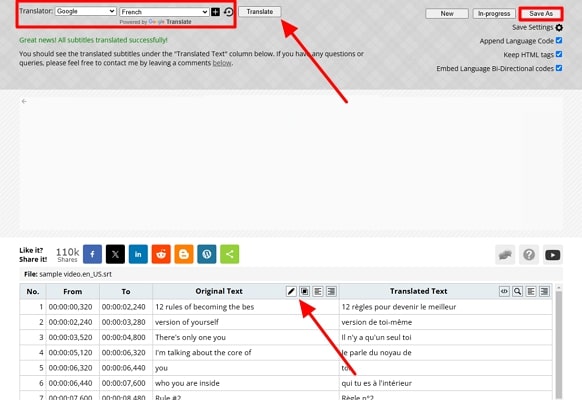
Task: Left-align the Translated Text column
Action: [x=531, y=292]
